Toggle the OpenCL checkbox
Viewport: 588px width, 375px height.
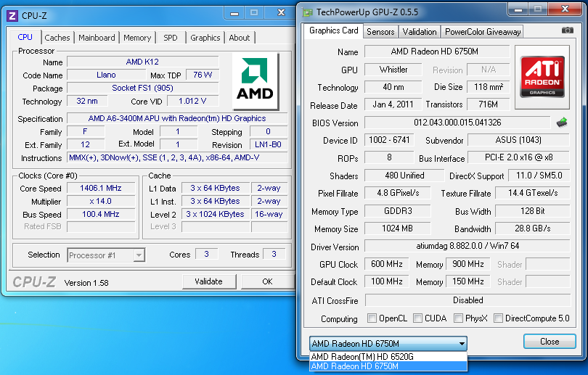[x=372, y=318]
